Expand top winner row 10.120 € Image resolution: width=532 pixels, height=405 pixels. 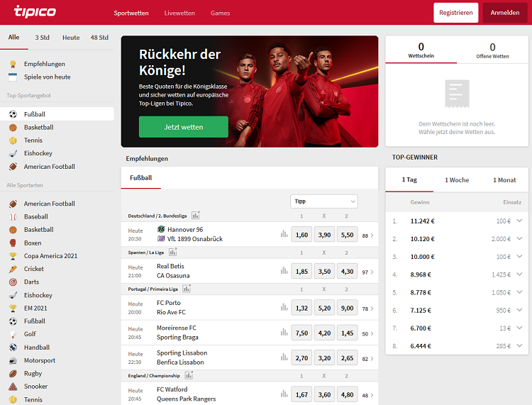click(x=519, y=239)
